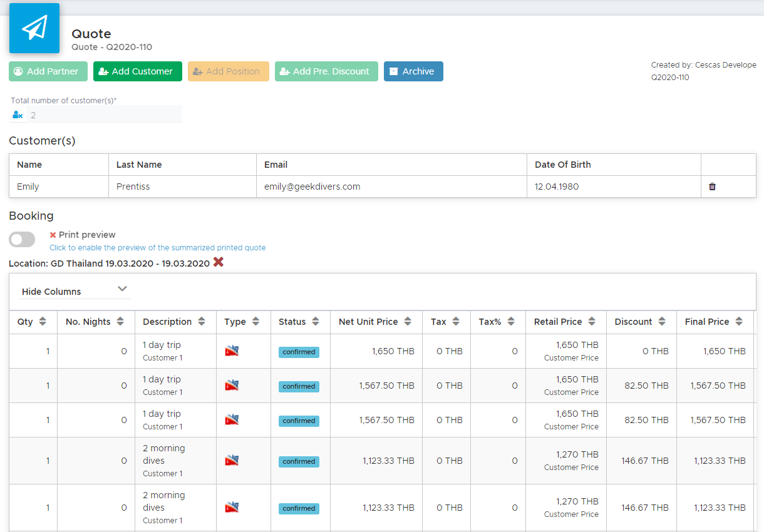Click confirmed status badge in first row
The width and height of the screenshot is (764, 532).
pyautogui.click(x=299, y=352)
